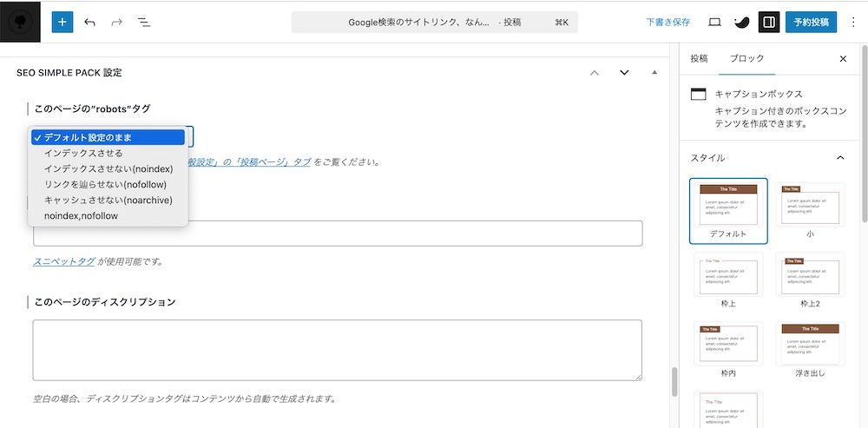Redo the last undone change
Viewport: 868px width, 428px height.
[117, 23]
